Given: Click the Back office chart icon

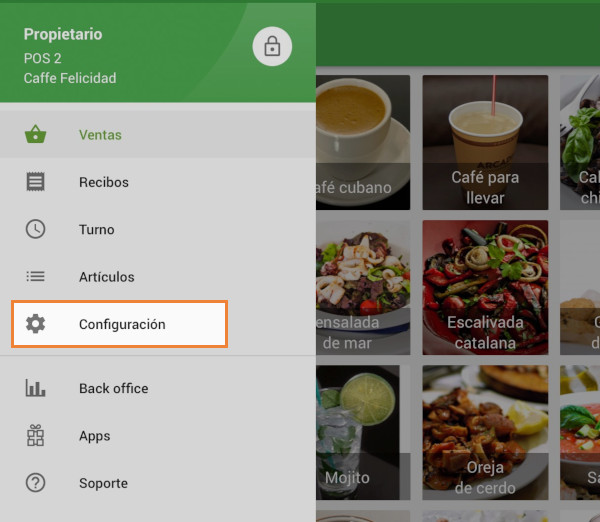Looking at the screenshot, I should tap(36, 388).
